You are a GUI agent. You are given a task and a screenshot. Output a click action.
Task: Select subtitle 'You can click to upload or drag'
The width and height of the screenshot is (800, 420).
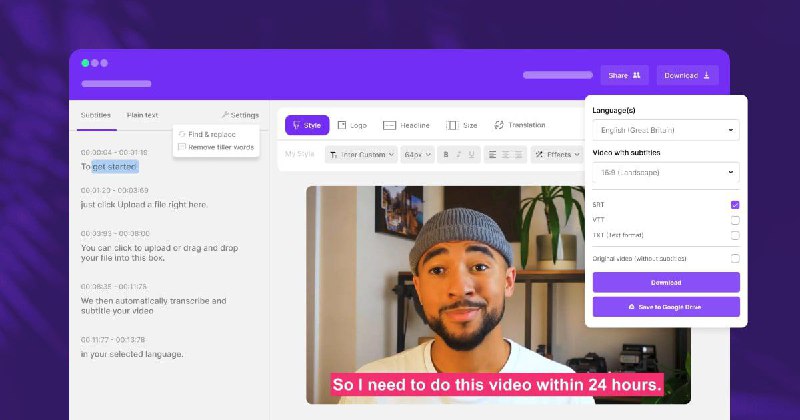point(159,253)
